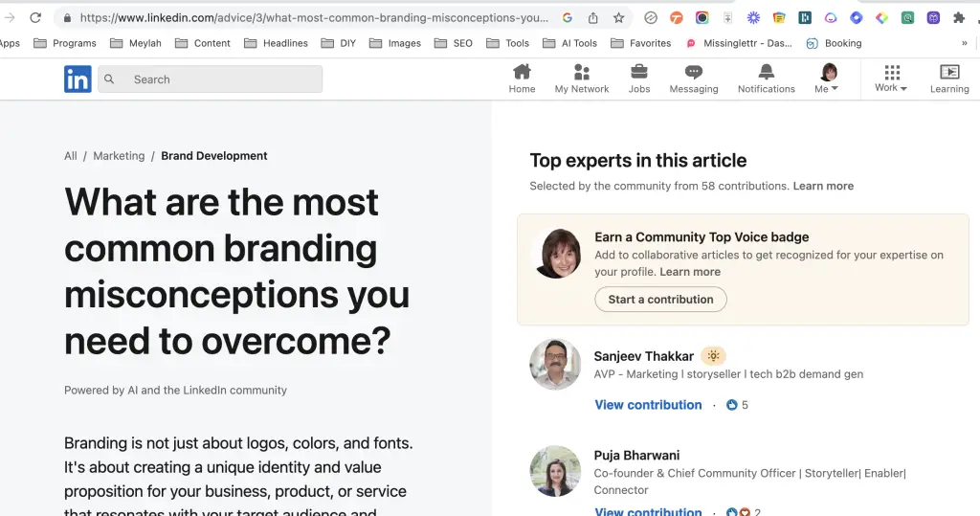Open the Programs bookmark folder

coord(65,43)
